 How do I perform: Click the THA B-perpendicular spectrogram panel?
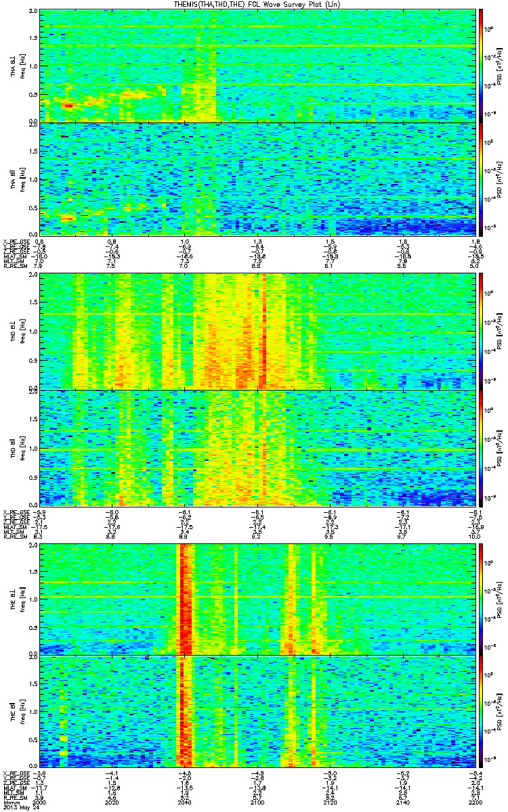(x=257, y=66)
